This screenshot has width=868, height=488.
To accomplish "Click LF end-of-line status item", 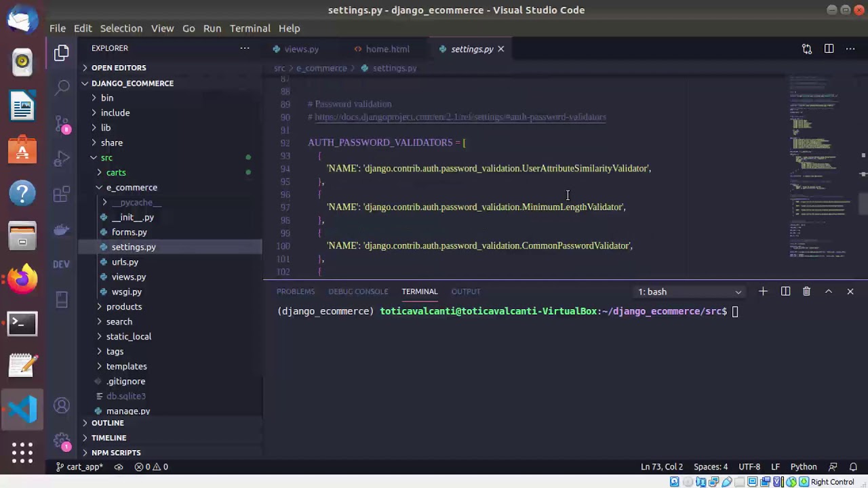I will [775, 466].
